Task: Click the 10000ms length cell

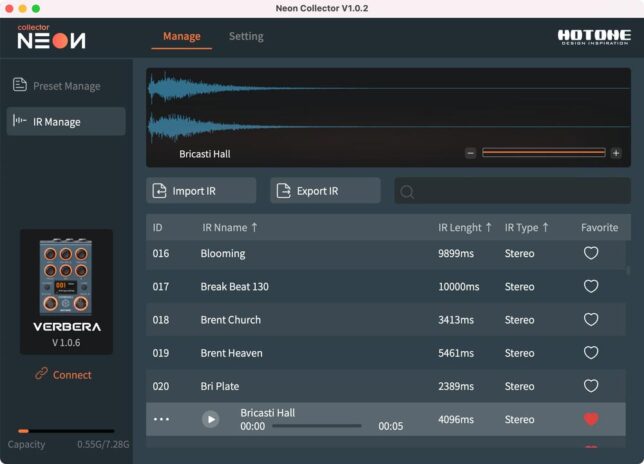Action: click(x=458, y=287)
